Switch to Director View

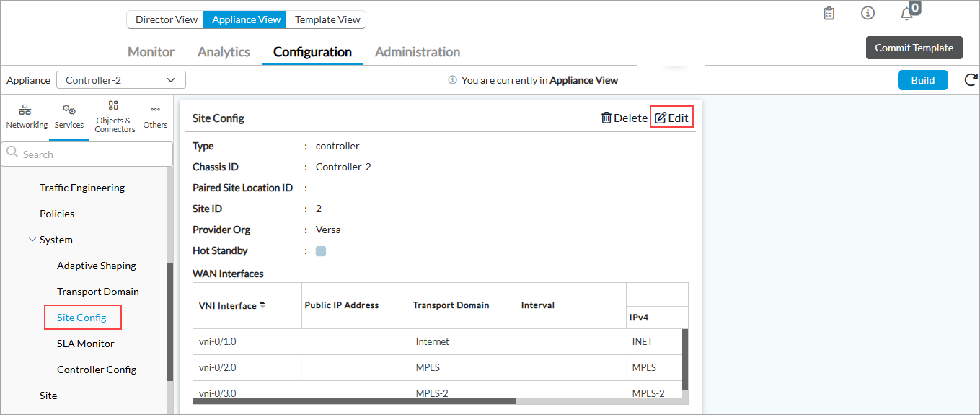tap(166, 19)
